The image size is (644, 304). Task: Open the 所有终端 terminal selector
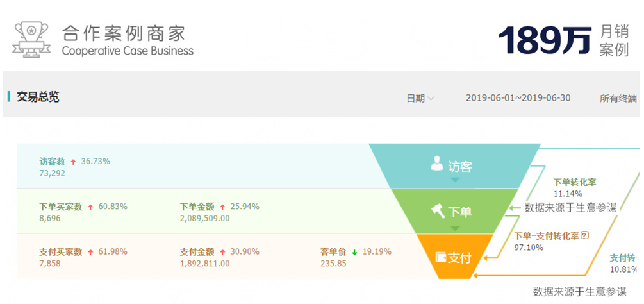click(x=618, y=98)
